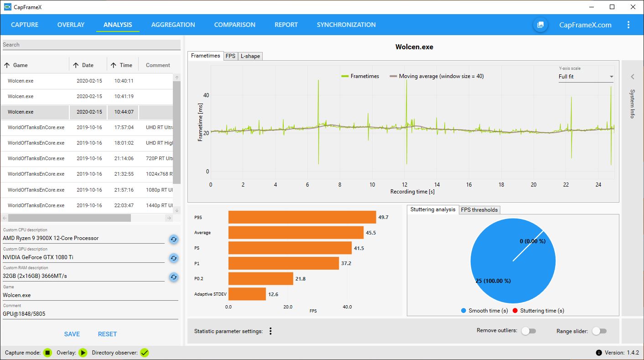Go to the AGGREGATION tab
The width and height of the screenshot is (644, 360).
pyautogui.click(x=173, y=25)
